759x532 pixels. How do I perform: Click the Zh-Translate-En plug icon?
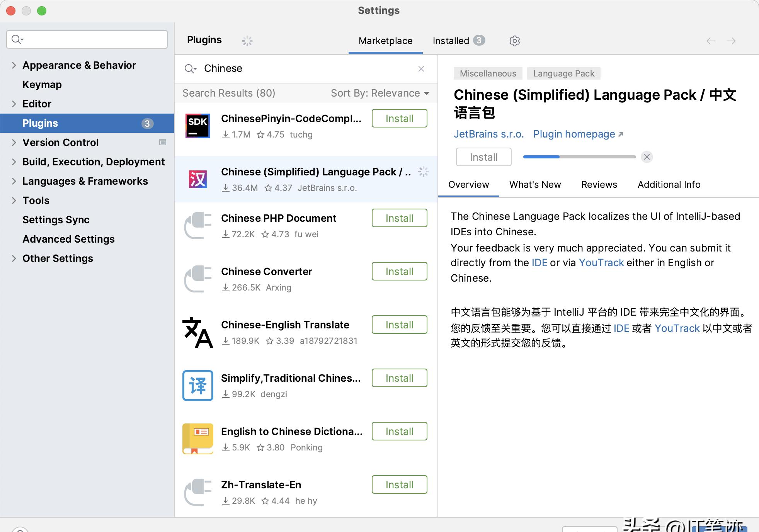click(x=197, y=492)
